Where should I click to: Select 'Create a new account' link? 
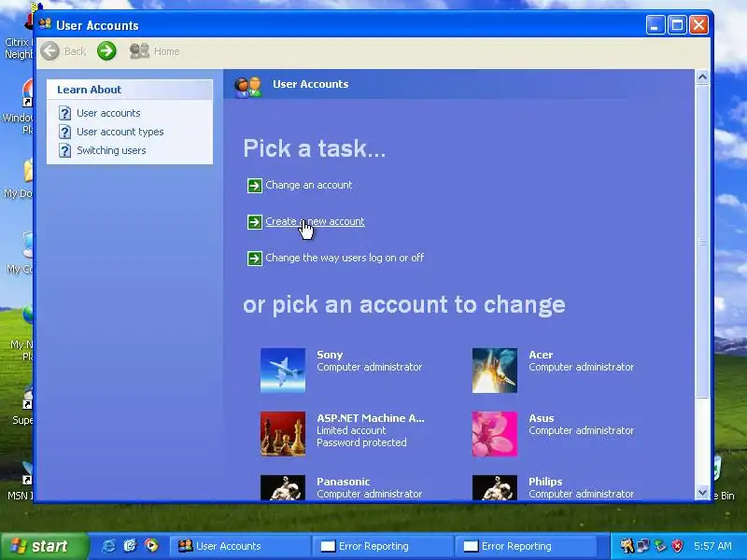point(315,221)
